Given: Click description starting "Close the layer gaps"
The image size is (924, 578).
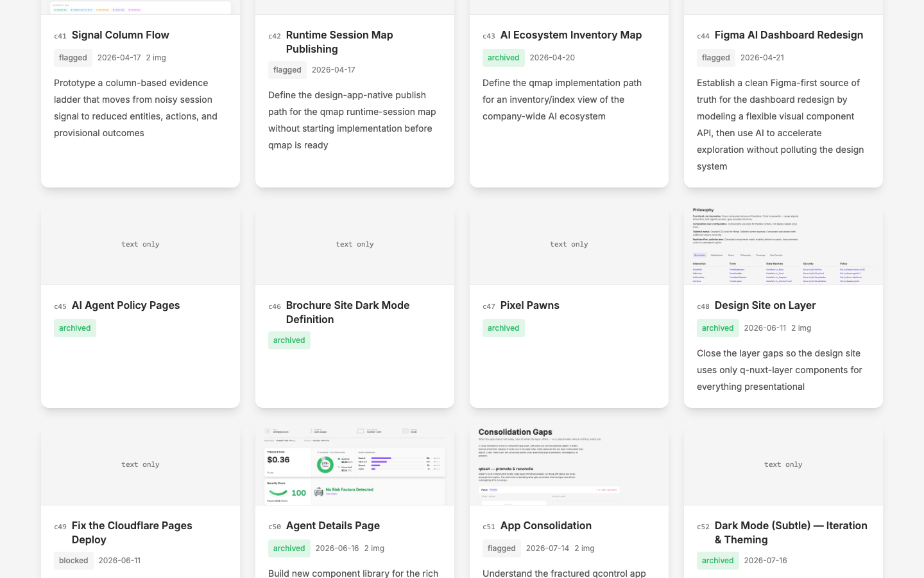Looking at the screenshot, I should coord(780,370).
